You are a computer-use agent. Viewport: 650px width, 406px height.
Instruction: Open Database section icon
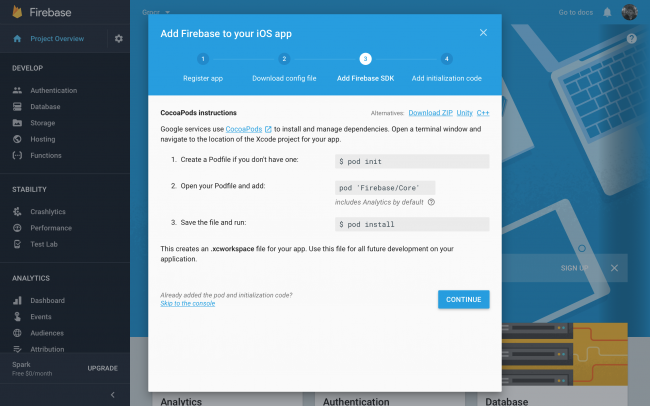(x=17, y=107)
